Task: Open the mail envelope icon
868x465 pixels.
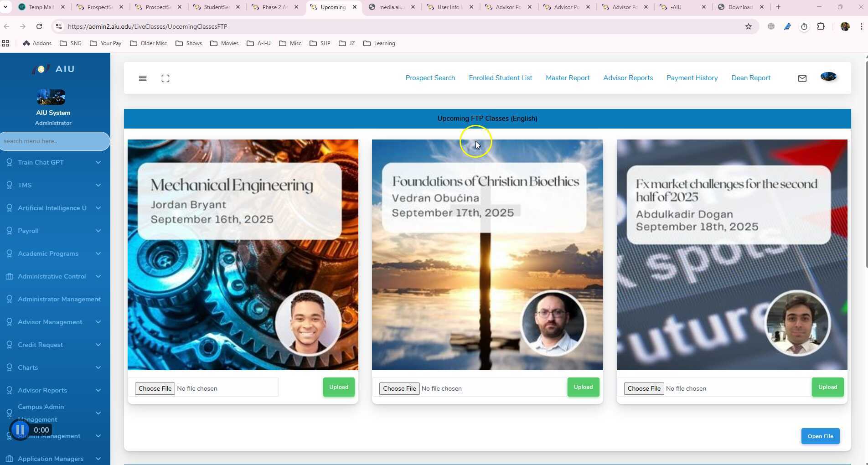Action: point(802,78)
